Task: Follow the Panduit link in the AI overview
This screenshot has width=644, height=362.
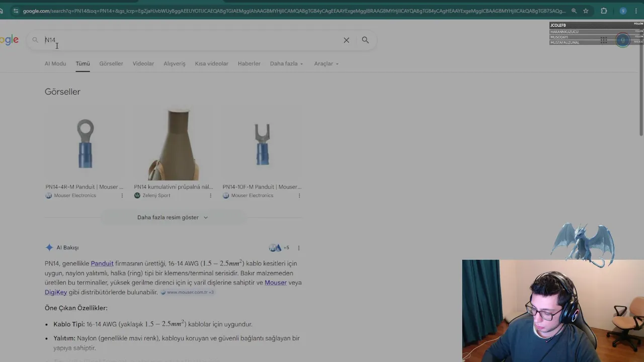Action: click(102, 263)
